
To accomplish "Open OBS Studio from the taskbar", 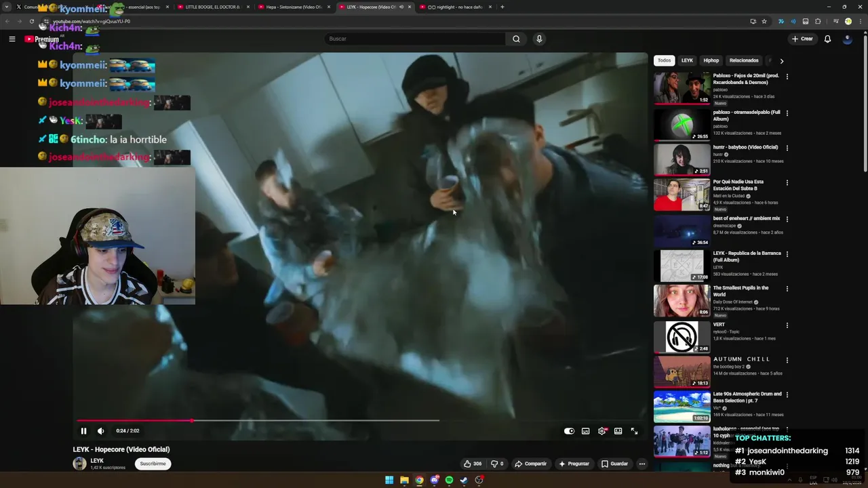I will [479, 480].
